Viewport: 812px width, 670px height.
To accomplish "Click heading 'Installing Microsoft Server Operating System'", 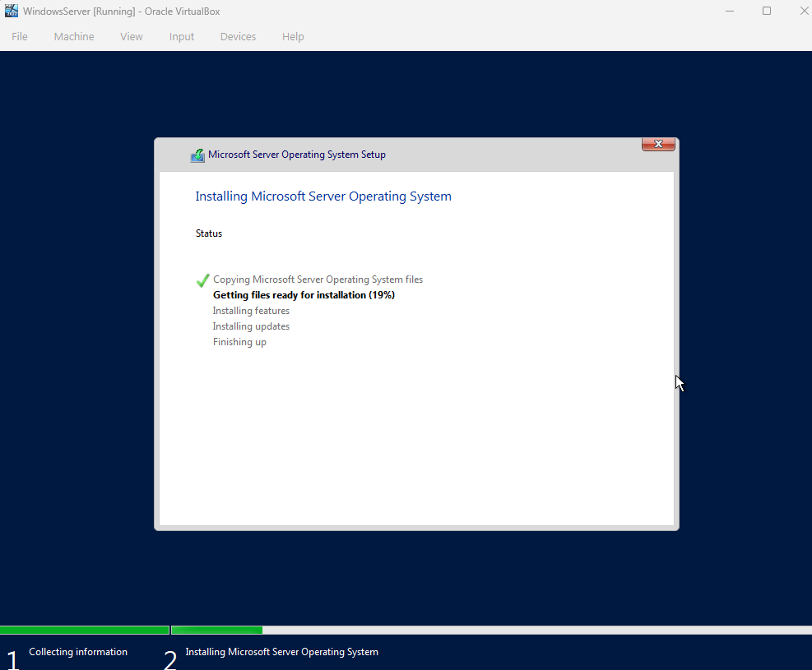I will point(323,196).
